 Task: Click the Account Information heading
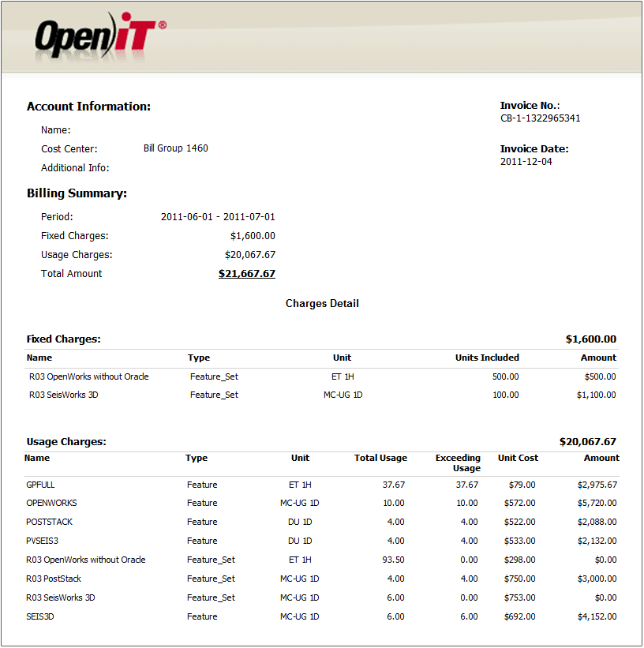(x=89, y=107)
